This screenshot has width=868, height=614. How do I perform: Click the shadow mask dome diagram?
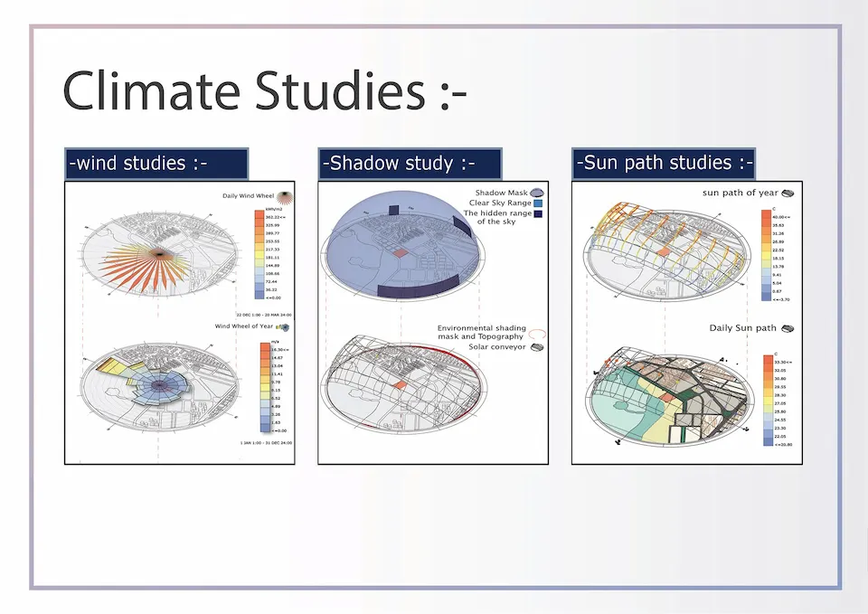coord(407,244)
